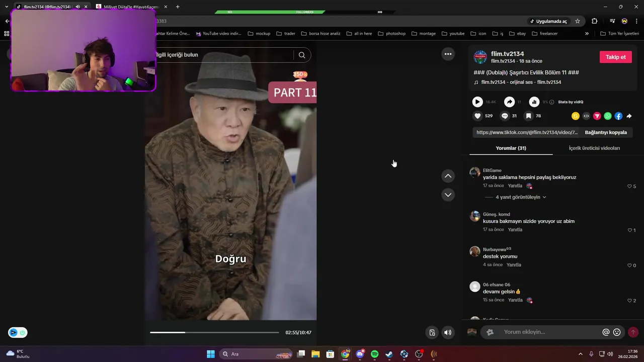Open a new browser tab
The height and width of the screenshot is (362, 644).
pyautogui.click(x=178, y=7)
